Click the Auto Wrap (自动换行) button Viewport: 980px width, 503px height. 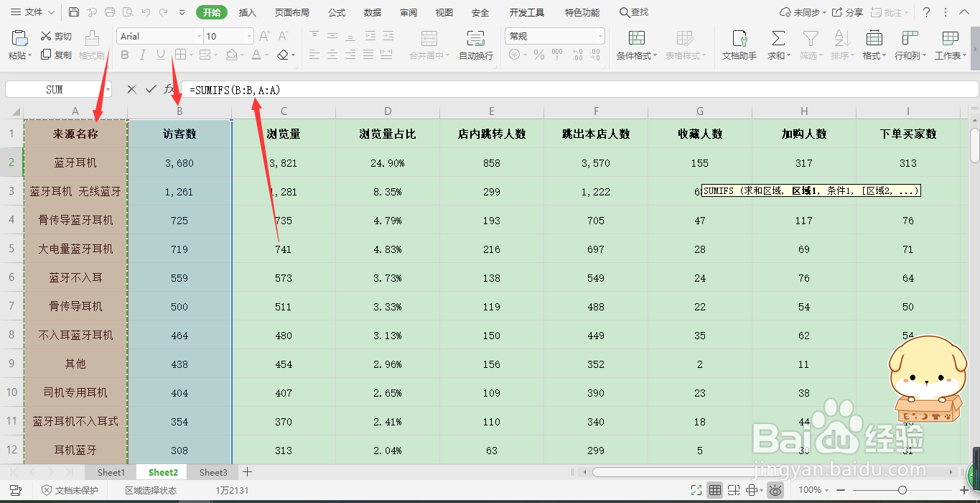(x=475, y=45)
